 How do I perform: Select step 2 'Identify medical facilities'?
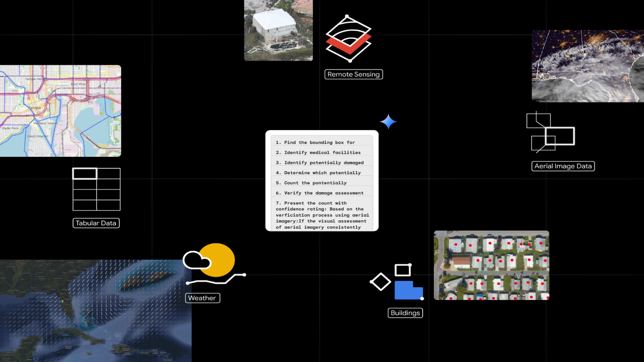click(x=321, y=152)
